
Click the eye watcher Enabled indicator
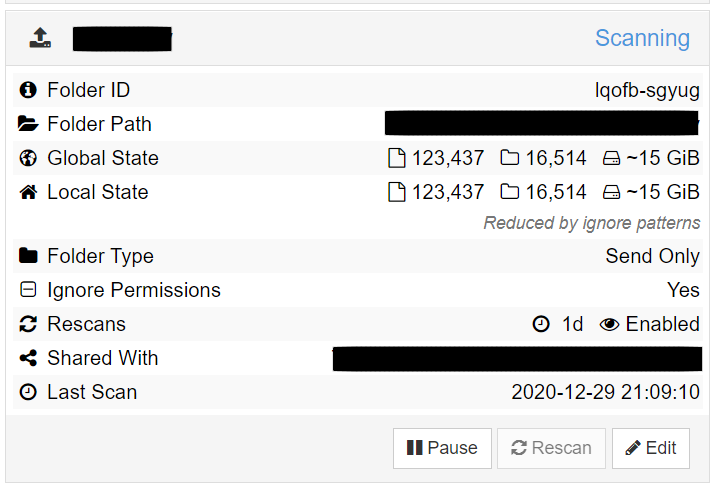[649, 324]
